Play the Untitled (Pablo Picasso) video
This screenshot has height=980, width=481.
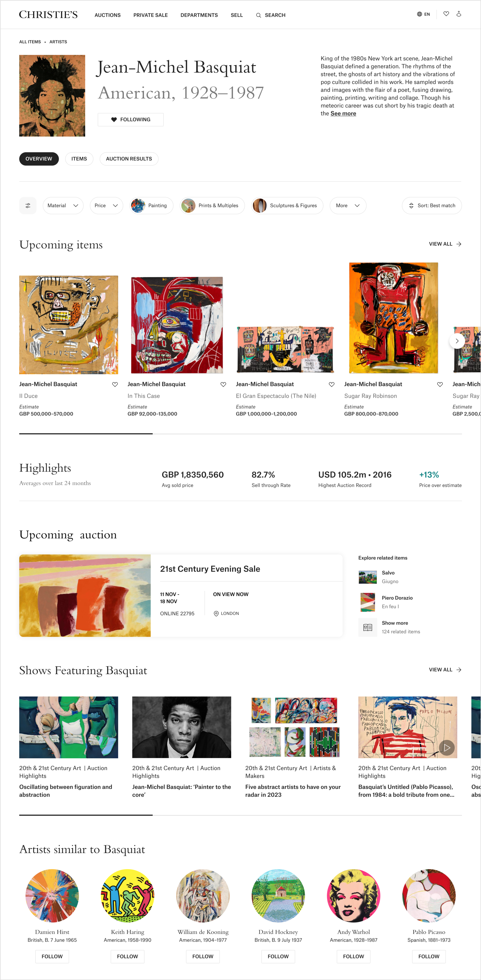tap(447, 748)
